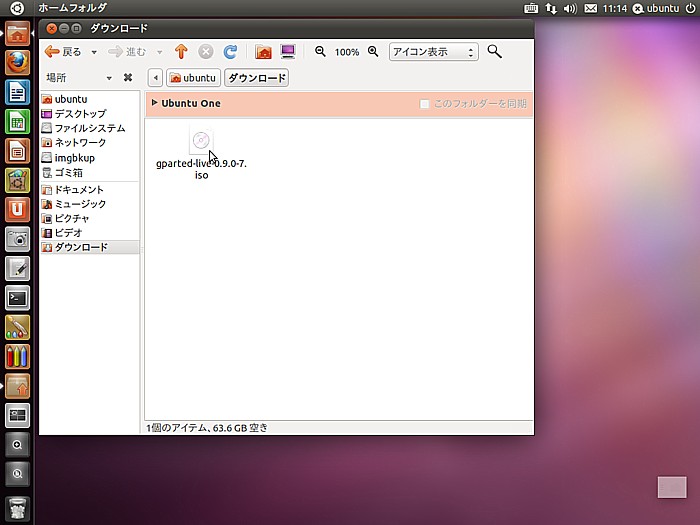
Task: Click the path bar left scroll arrow
Action: tap(155, 78)
